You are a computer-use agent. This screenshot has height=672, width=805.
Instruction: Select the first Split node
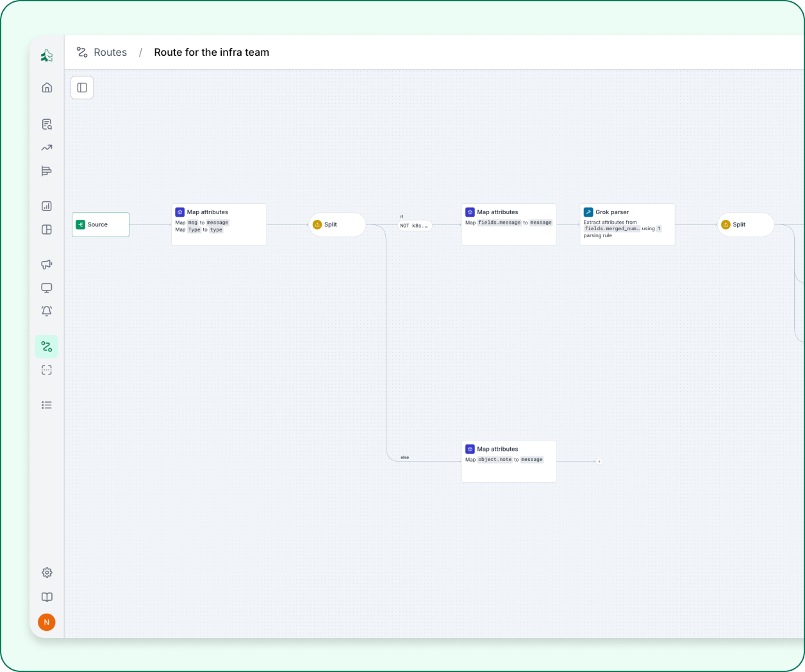pyautogui.click(x=337, y=224)
